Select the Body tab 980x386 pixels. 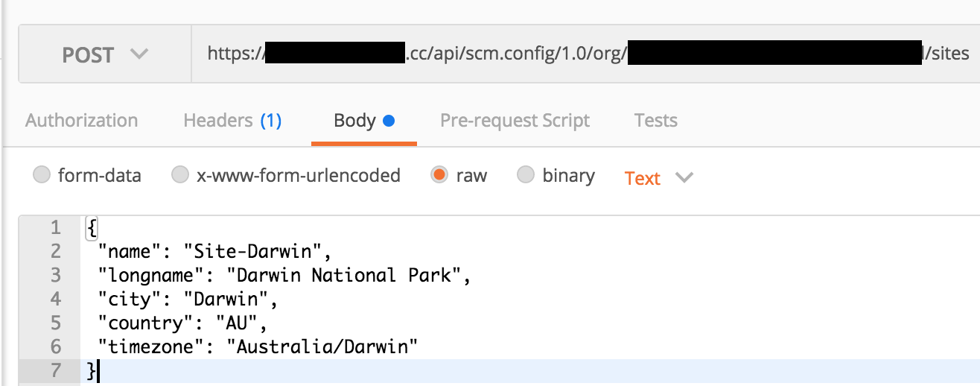coord(363,121)
